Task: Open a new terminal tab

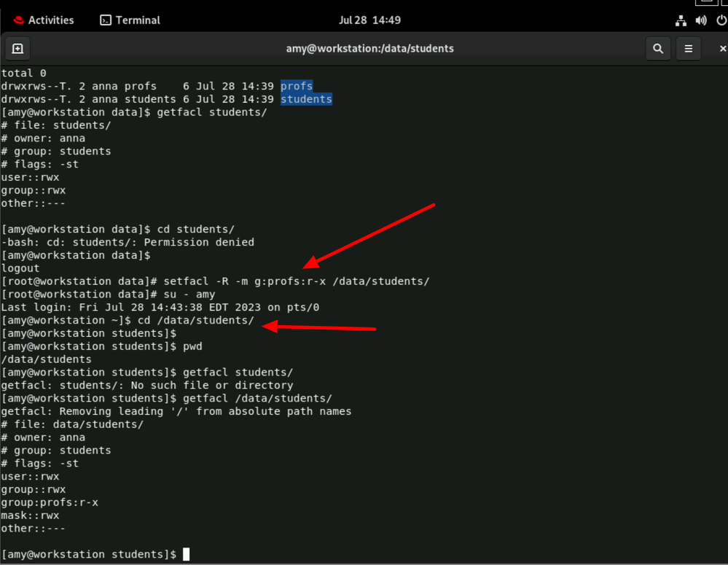Action: tap(18, 49)
